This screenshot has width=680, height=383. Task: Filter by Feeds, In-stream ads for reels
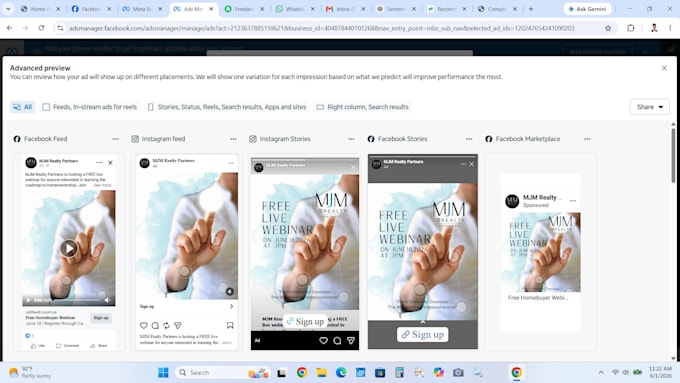pyautogui.click(x=89, y=107)
